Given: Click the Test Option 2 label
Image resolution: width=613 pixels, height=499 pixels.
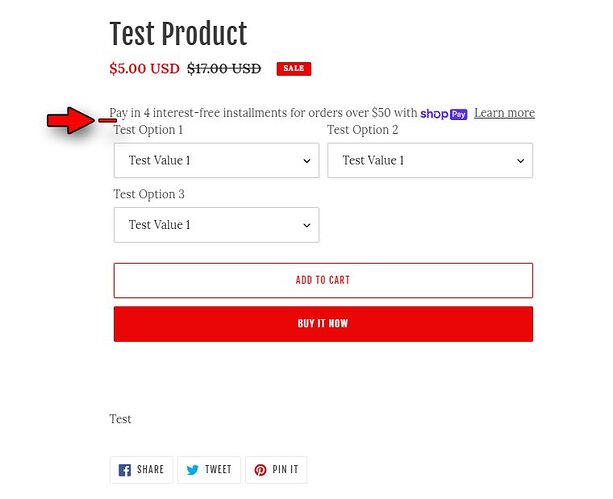Looking at the screenshot, I should (x=362, y=130).
